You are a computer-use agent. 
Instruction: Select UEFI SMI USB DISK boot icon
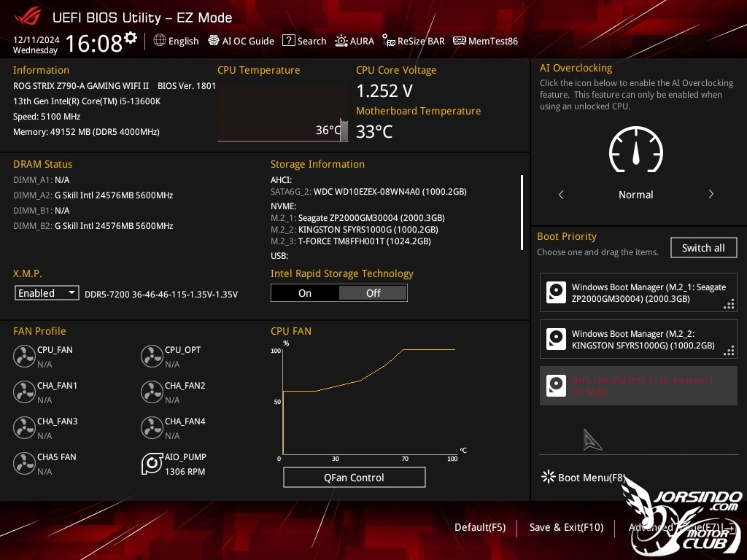(556, 386)
